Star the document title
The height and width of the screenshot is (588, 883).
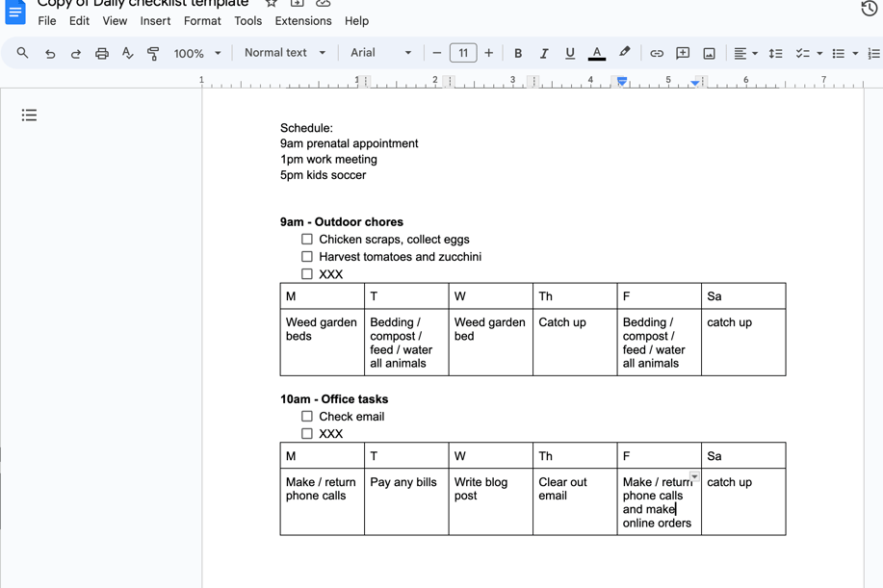tap(272, 3)
